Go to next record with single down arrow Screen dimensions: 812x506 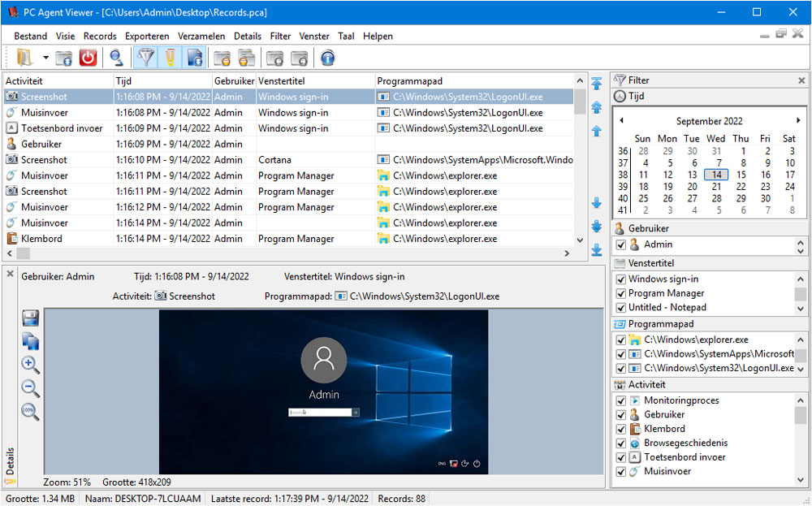pyautogui.click(x=597, y=202)
